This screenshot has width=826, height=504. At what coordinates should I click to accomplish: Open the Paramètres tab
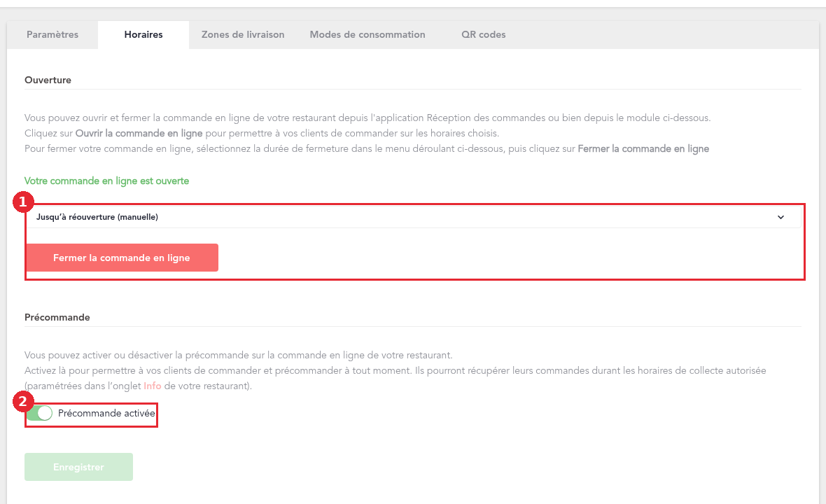52,35
